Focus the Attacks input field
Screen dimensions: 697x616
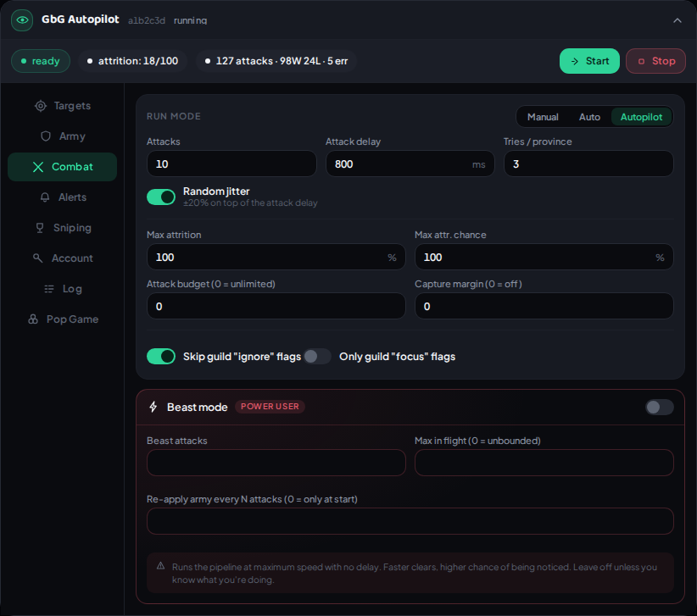[x=231, y=164]
